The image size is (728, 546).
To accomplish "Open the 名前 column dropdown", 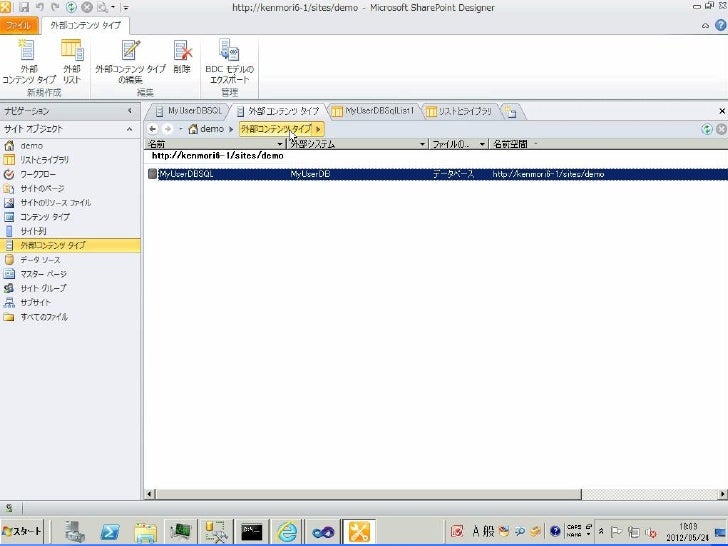I will point(279,144).
